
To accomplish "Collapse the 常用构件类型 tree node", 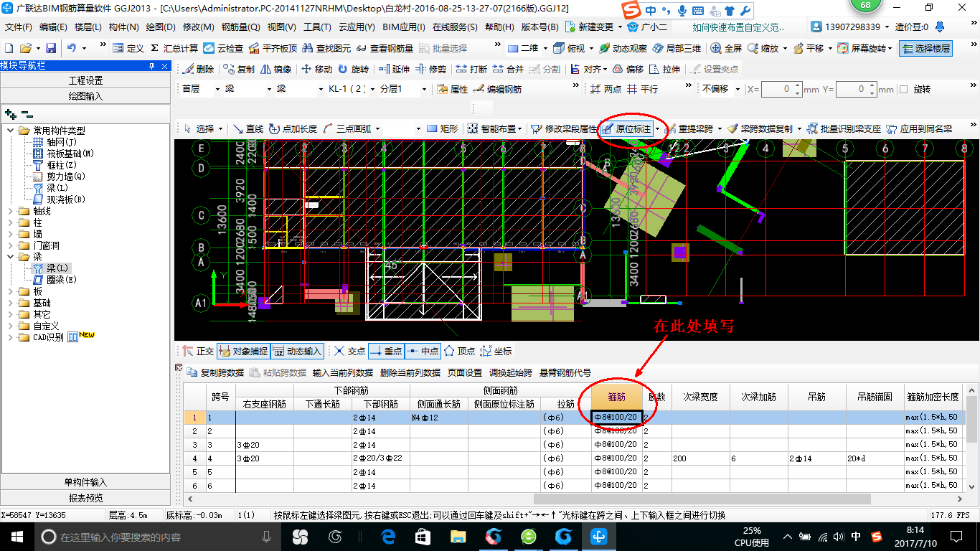I will tap(10, 131).
